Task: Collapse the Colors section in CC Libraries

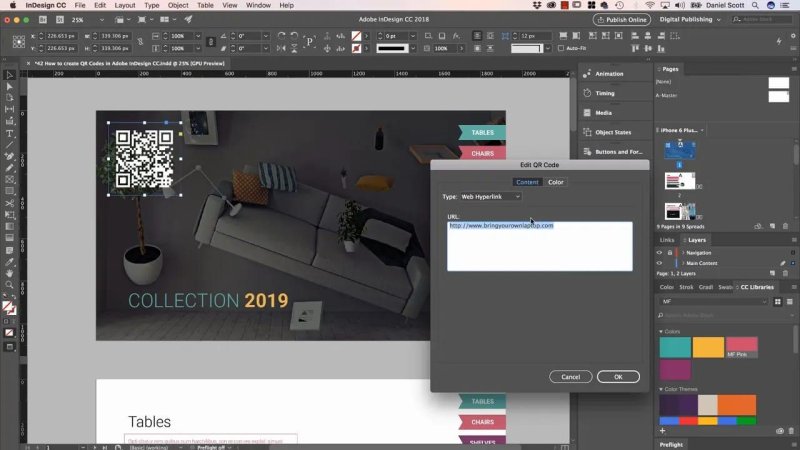Action: pos(661,332)
